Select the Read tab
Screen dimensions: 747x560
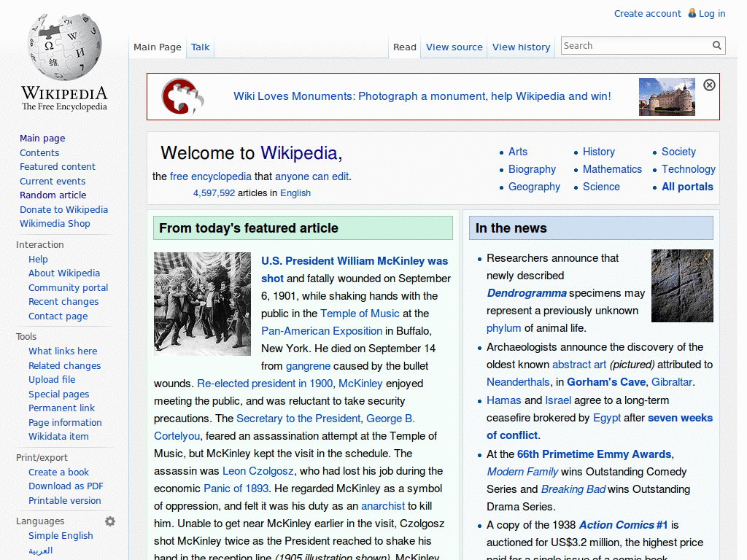pyautogui.click(x=404, y=47)
